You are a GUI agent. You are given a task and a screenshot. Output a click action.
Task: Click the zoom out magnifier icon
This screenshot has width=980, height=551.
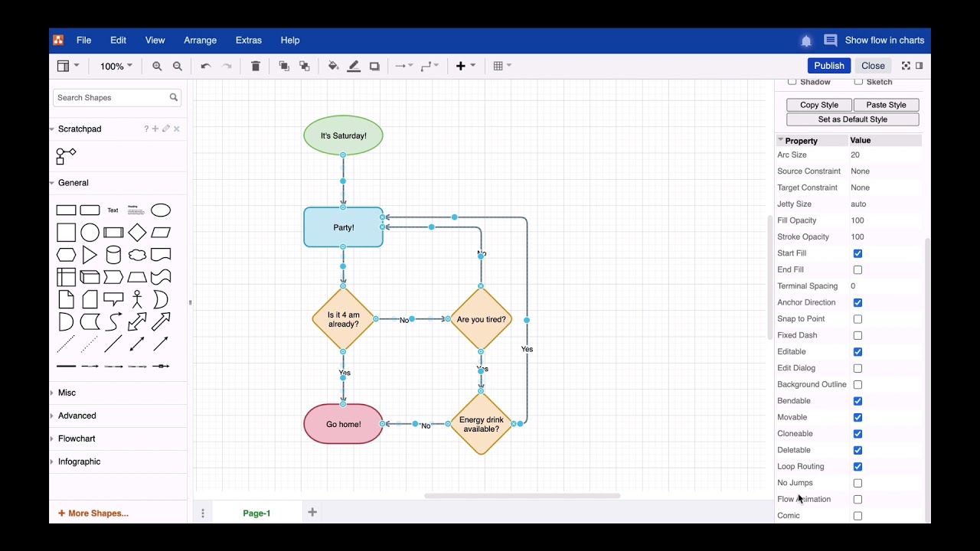pos(178,67)
